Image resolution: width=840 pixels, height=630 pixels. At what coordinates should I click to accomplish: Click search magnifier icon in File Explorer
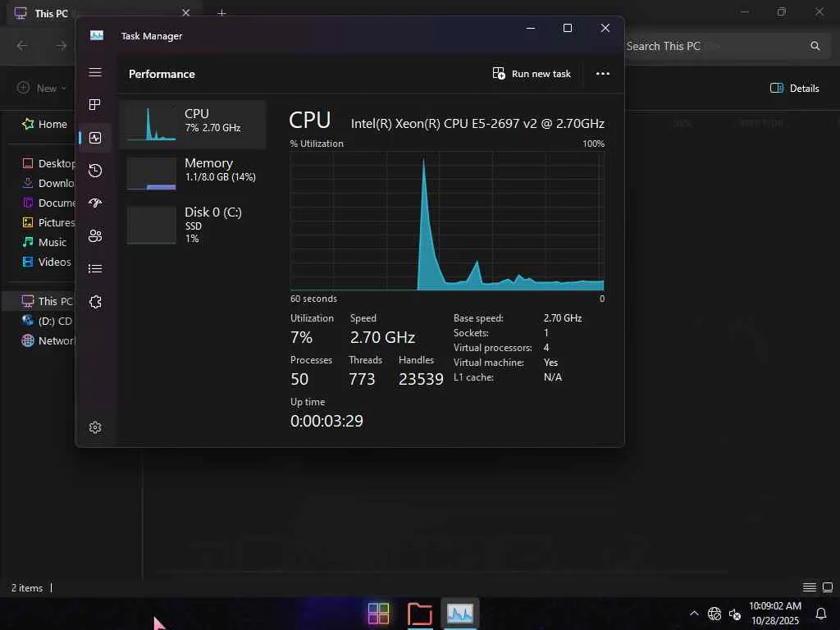pos(815,46)
